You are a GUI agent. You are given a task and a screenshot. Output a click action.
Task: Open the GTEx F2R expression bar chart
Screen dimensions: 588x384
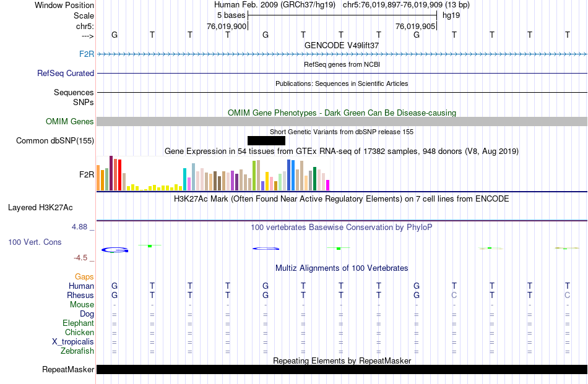tap(213, 174)
